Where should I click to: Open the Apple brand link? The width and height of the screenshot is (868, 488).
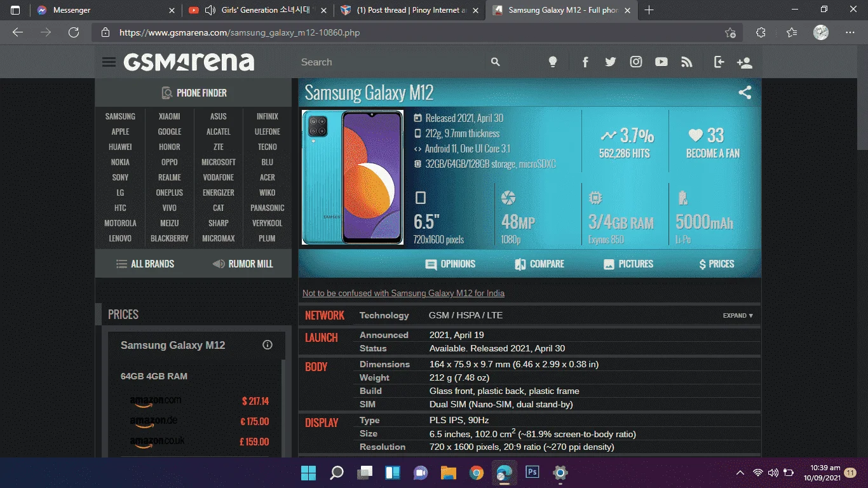[x=120, y=132]
